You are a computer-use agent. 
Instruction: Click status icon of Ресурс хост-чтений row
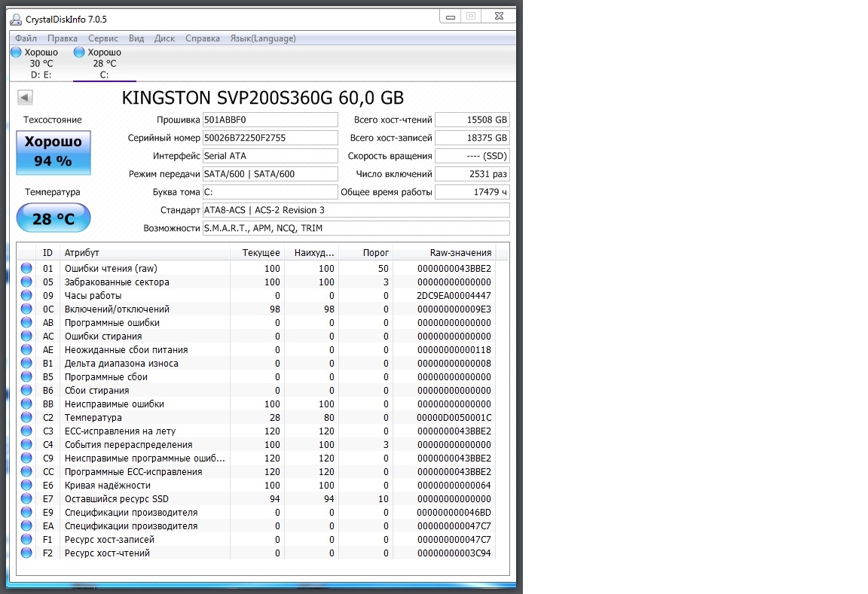click(x=26, y=553)
